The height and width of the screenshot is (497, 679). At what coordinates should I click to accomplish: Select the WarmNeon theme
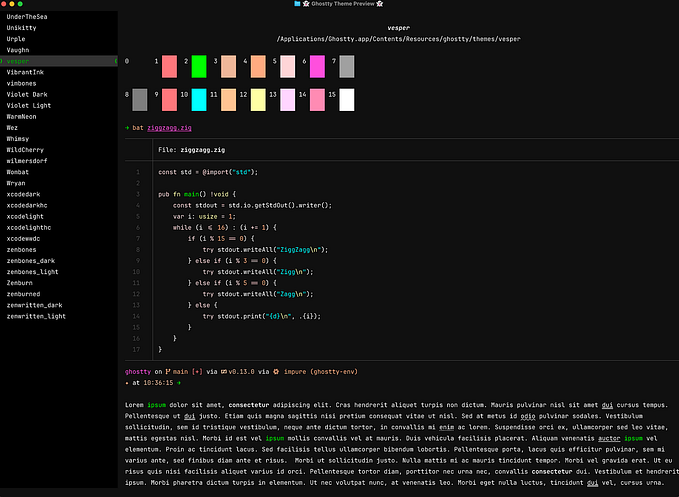(x=21, y=117)
